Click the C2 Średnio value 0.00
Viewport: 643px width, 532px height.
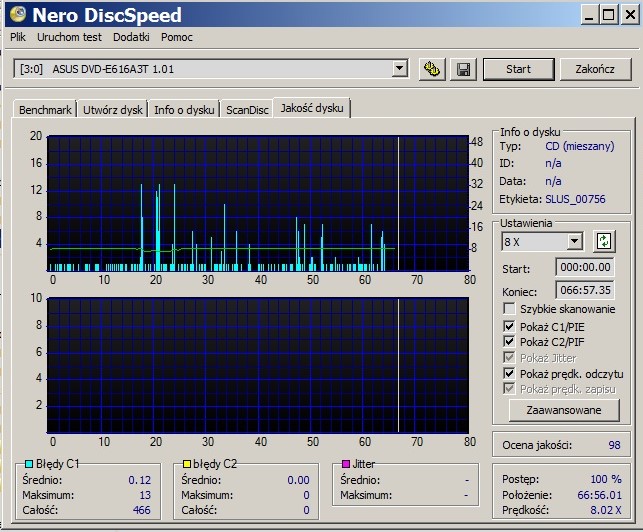(x=298, y=480)
